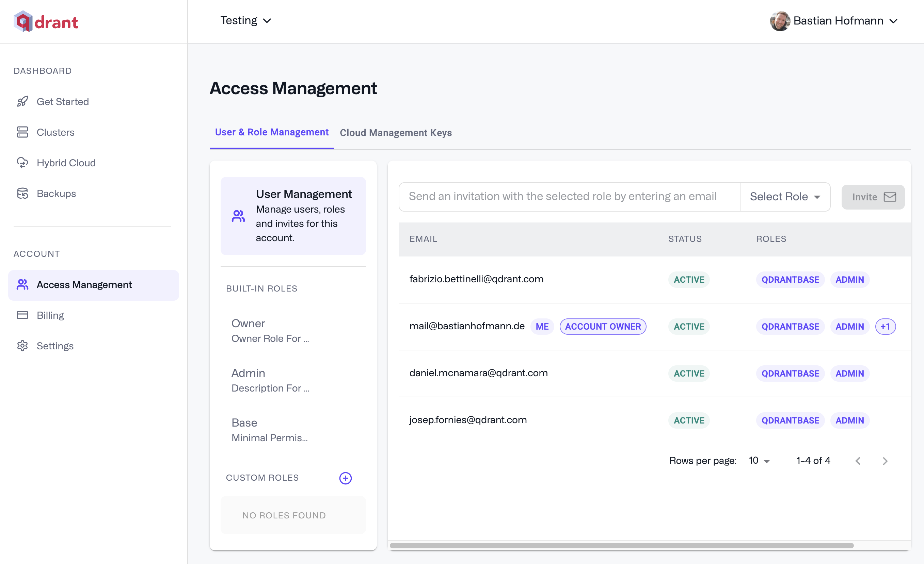
Task: Open Settings gear icon
Action: tap(22, 346)
